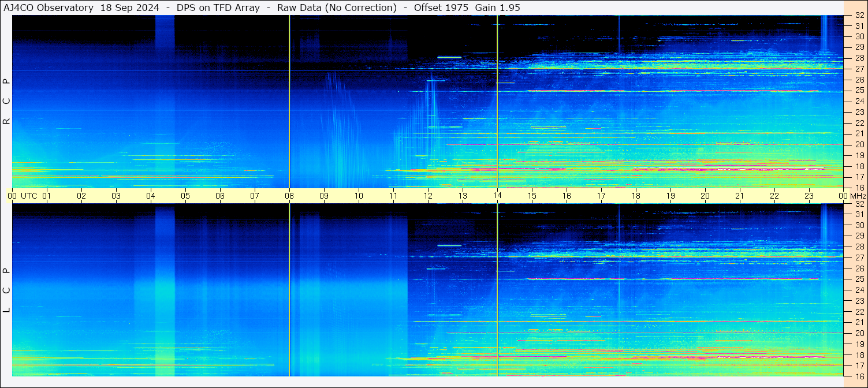
Task: Click the "28" frequency tick of the RCP panel
Action: pos(859,58)
